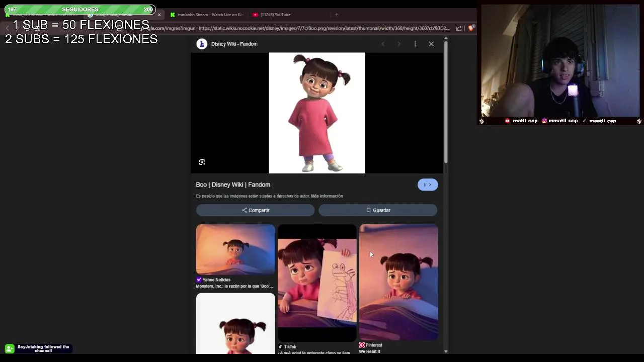
Task: Click the TikTok source label
Action: point(287,347)
